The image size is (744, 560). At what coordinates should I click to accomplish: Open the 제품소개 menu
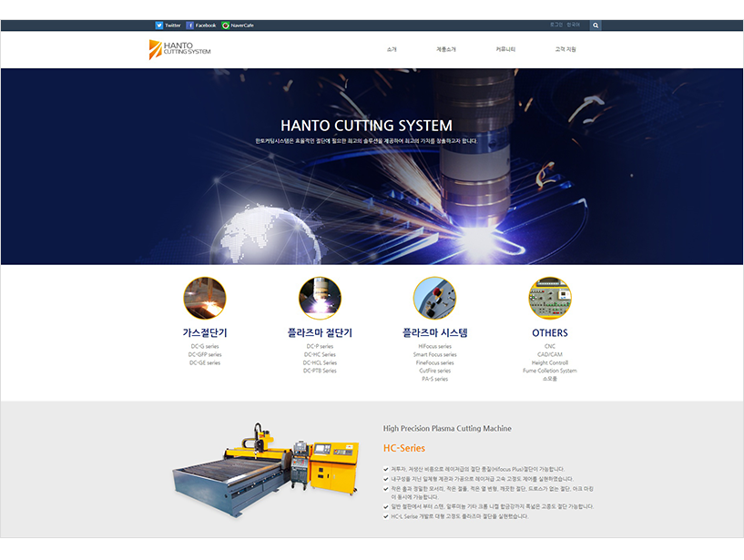coord(446,49)
